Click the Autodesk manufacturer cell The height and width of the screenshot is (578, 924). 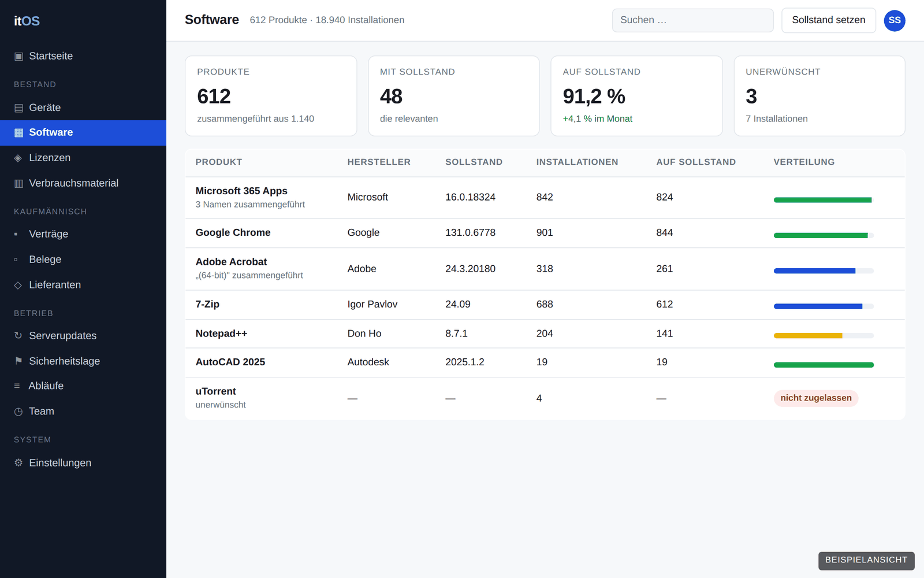(x=368, y=362)
